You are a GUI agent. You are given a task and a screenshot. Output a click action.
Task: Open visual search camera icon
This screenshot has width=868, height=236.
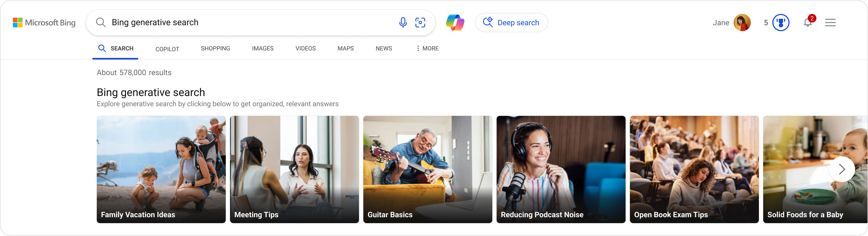(420, 23)
